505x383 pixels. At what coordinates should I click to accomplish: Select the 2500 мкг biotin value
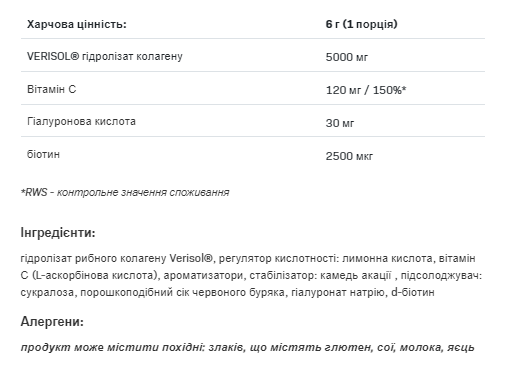click(349, 156)
